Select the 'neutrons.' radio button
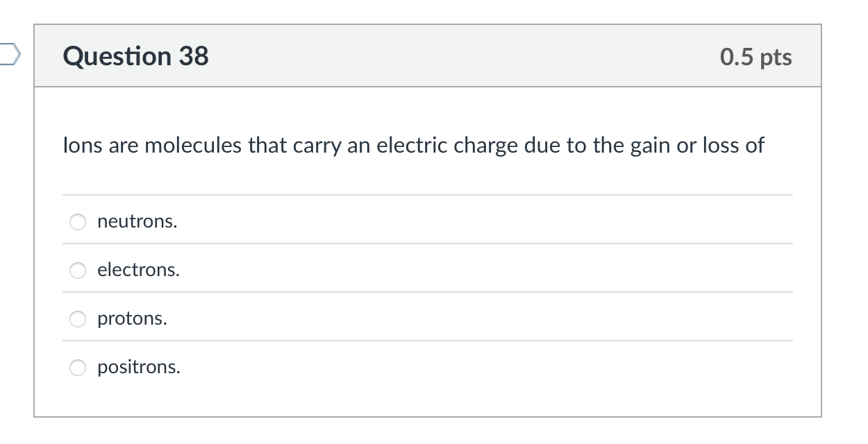This screenshot has width=868, height=444. 77,222
